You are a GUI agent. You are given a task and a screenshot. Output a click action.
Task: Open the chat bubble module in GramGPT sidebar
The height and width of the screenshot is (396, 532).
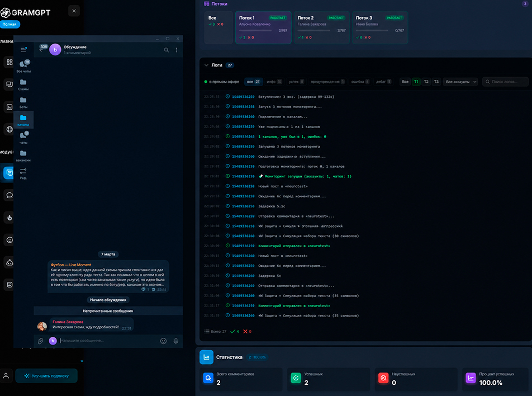[9, 195]
